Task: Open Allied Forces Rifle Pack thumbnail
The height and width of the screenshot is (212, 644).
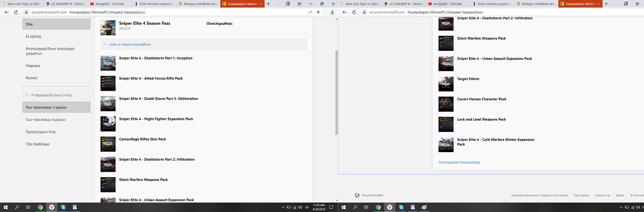Action: tap(108, 83)
